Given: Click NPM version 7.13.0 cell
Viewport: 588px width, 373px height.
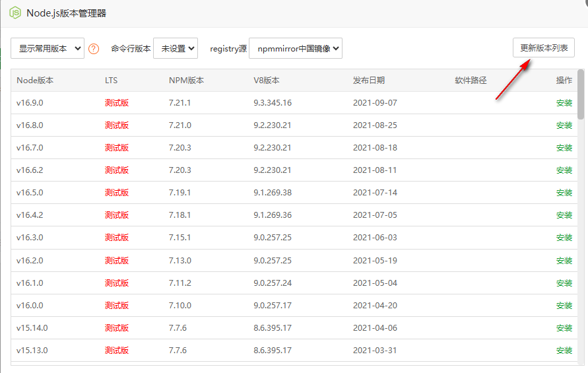Looking at the screenshot, I should [x=180, y=261].
